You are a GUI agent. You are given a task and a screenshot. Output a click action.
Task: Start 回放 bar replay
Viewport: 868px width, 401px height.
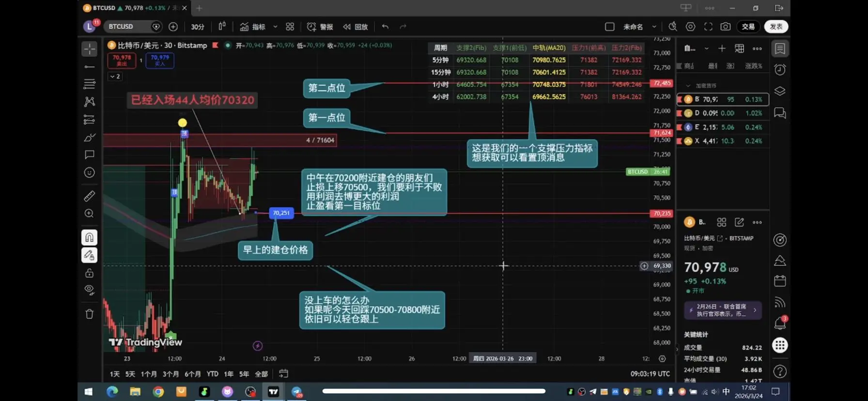click(356, 27)
